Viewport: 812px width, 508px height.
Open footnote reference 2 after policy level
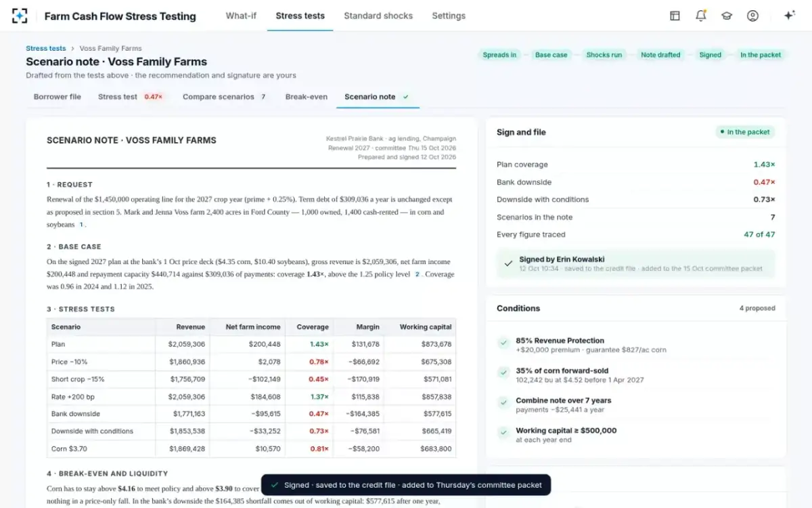coord(417,274)
